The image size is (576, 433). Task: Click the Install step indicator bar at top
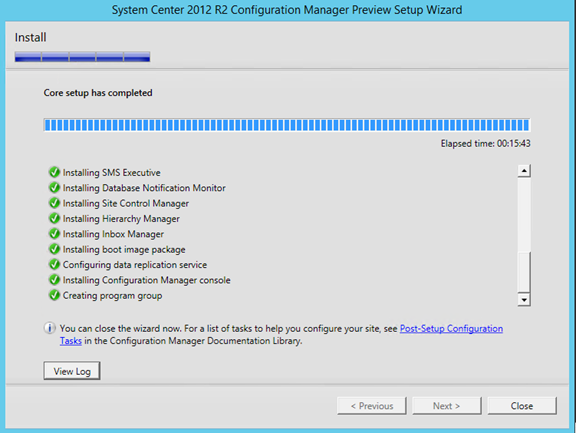click(x=82, y=57)
